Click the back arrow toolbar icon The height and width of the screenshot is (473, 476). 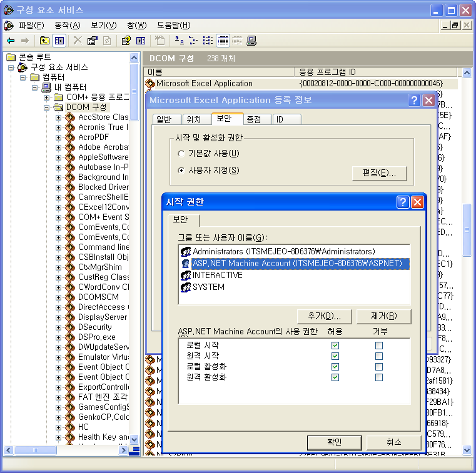11,41
